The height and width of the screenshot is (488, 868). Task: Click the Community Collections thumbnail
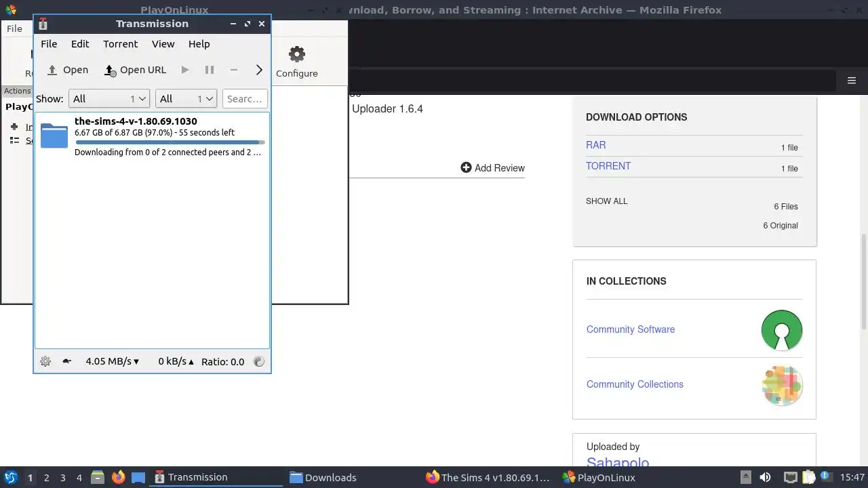point(782,386)
